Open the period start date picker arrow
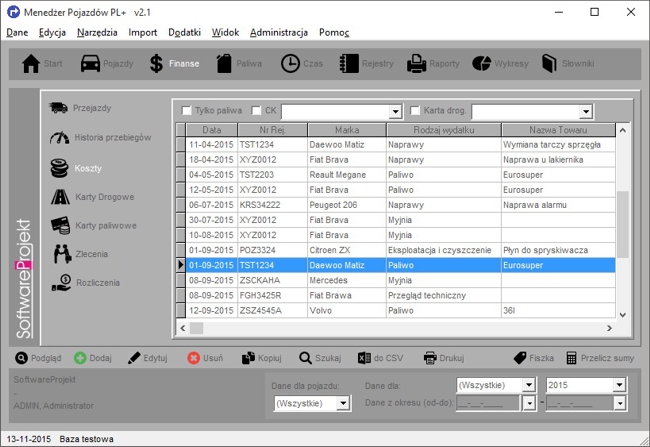Screen dimensions: 650x447 click(x=529, y=403)
